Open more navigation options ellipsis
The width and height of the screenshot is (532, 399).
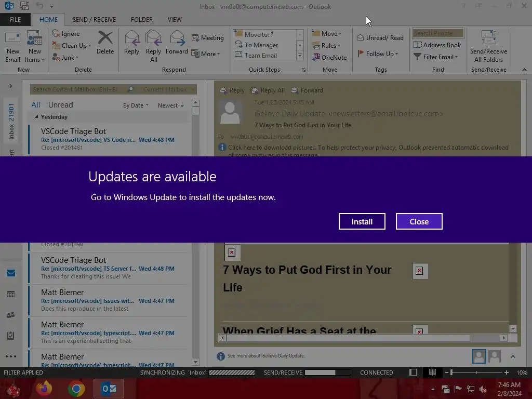click(x=11, y=356)
